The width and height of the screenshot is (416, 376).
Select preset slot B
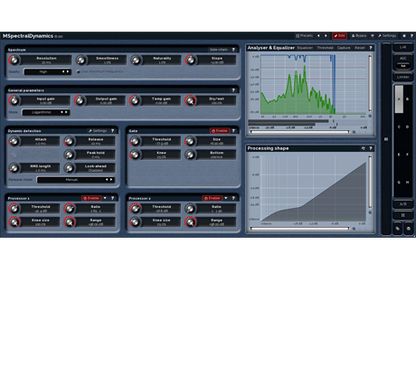point(407,99)
